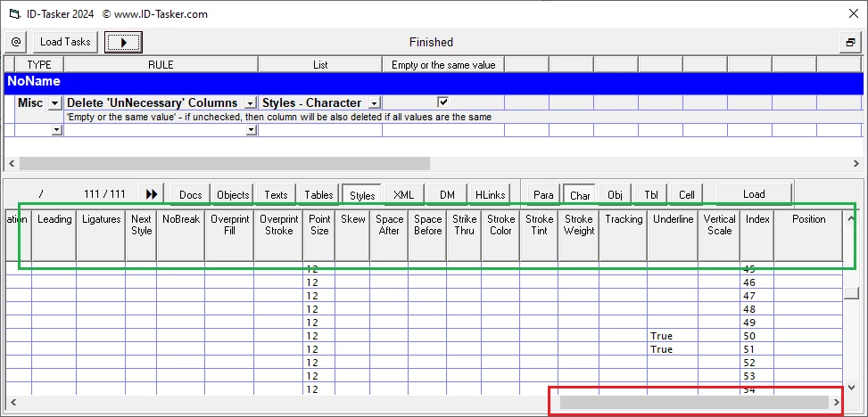Image resolution: width=868 pixels, height=417 pixels.
Task: Click the restore window icon at top right
Action: tap(851, 42)
